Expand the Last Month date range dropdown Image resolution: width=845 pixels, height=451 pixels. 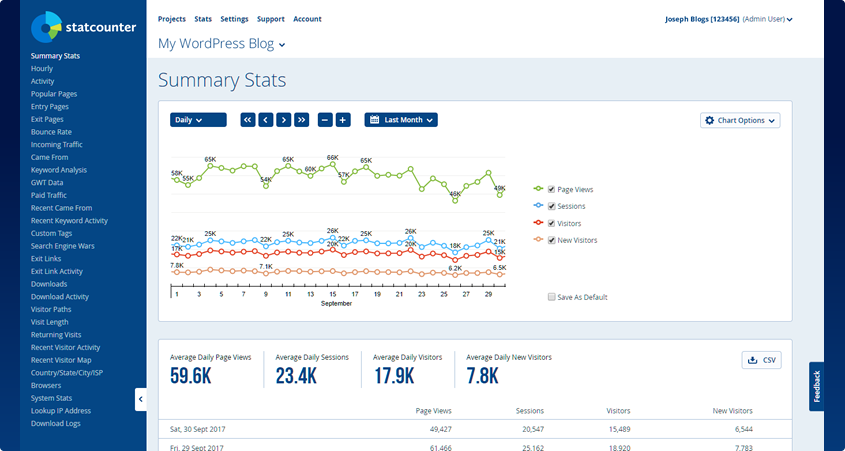401,120
